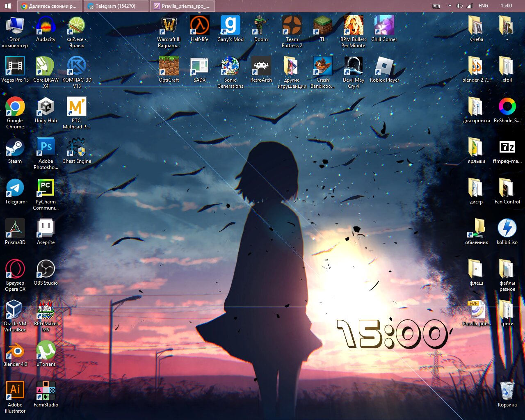Switch to Chrome taskbar window Делитесь своими
Image resolution: width=525 pixels, height=420 pixels.
click(x=49, y=6)
